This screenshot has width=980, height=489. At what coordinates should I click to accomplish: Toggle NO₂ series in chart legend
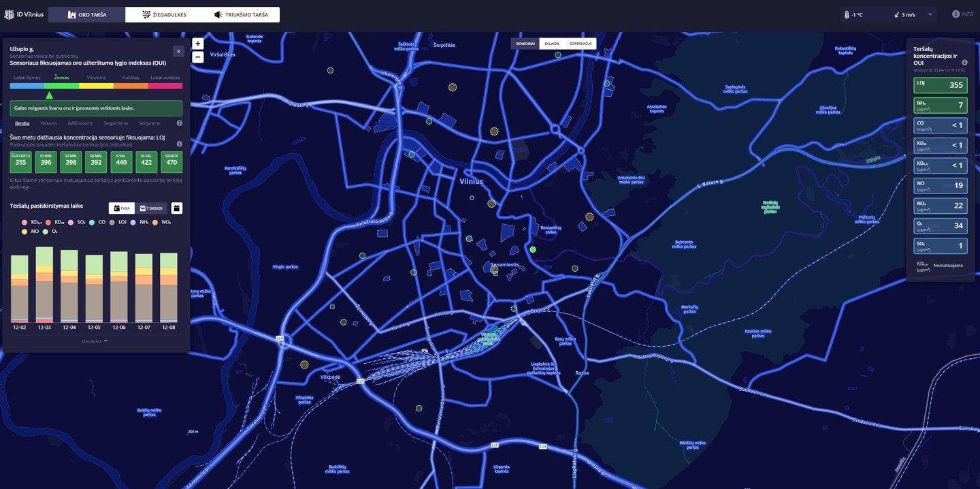[161, 222]
